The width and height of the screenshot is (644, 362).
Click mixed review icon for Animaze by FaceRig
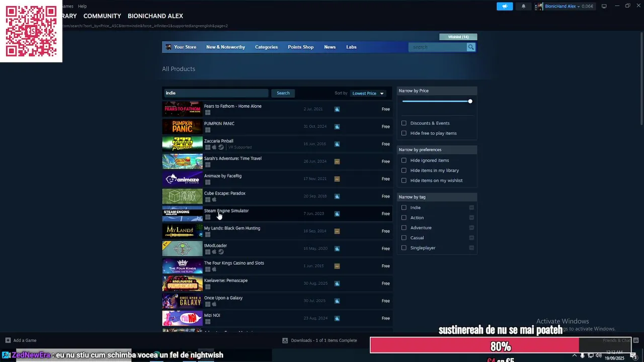click(x=337, y=179)
